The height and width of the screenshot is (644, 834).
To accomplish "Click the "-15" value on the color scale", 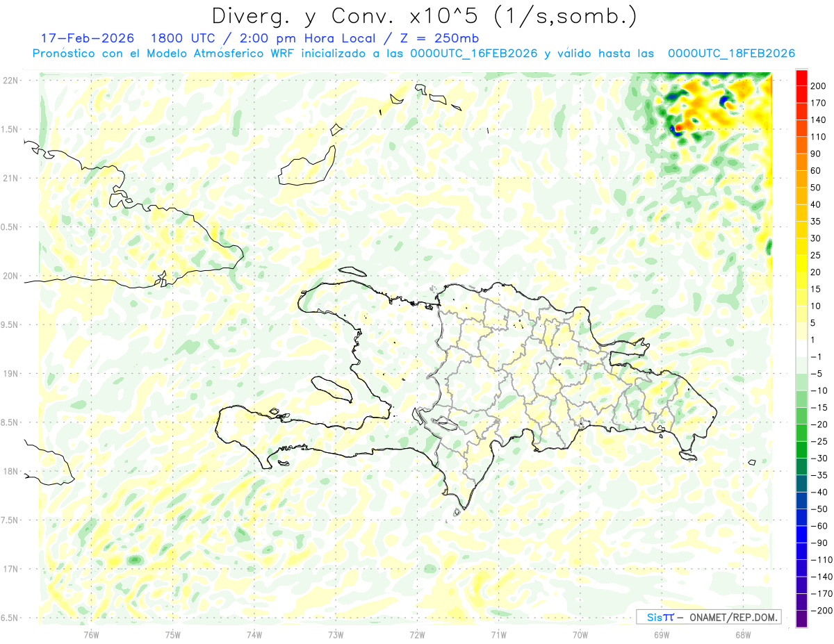I will [x=819, y=408].
